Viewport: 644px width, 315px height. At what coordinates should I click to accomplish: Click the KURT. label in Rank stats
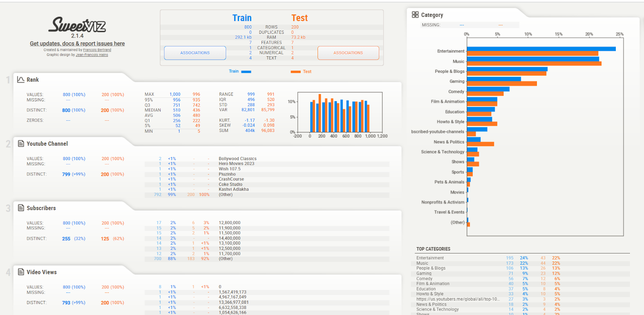[x=225, y=120]
